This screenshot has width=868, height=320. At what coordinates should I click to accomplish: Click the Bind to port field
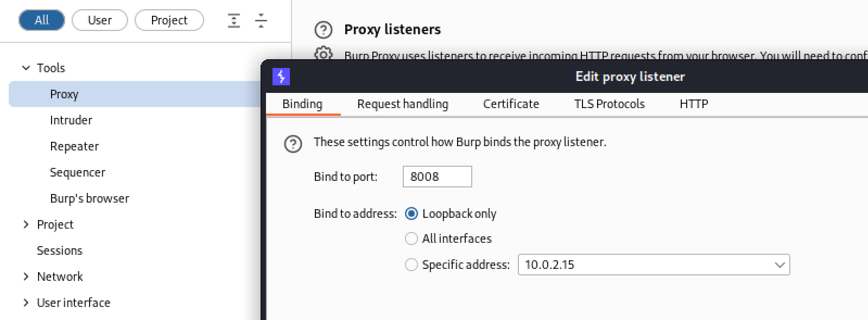[437, 177]
